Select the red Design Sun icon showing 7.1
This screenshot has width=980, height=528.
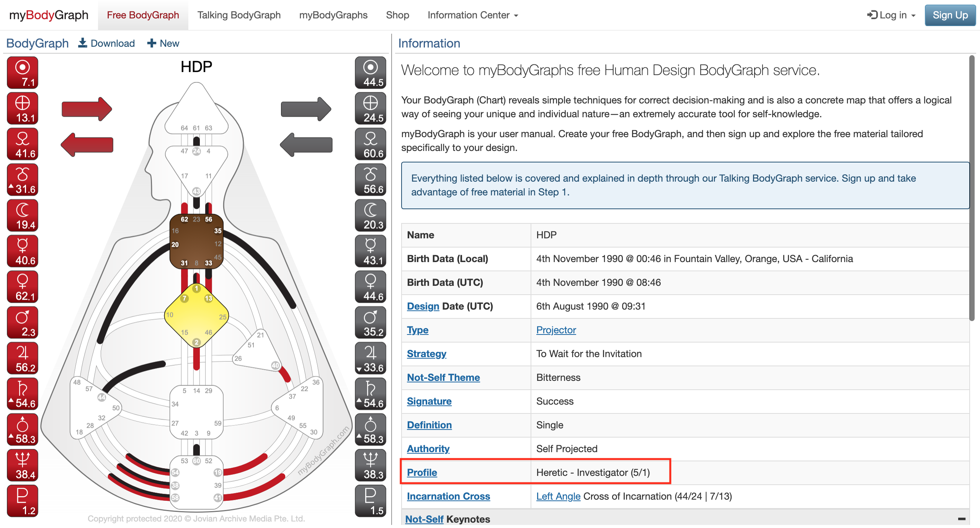pos(22,72)
